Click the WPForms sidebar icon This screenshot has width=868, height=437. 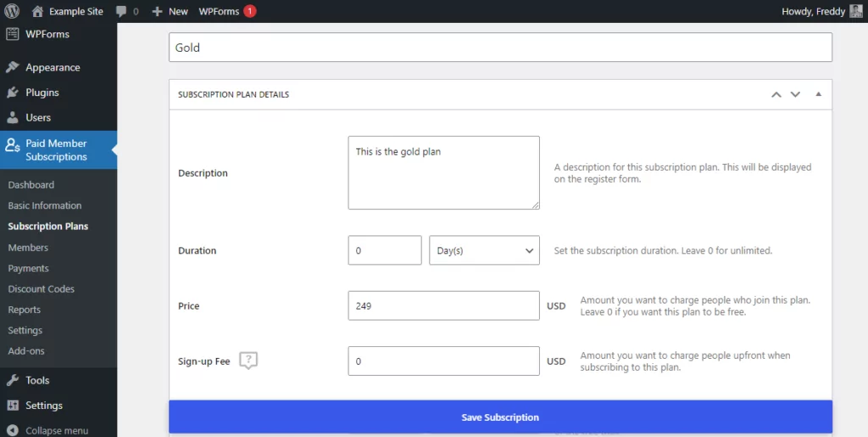coord(12,34)
